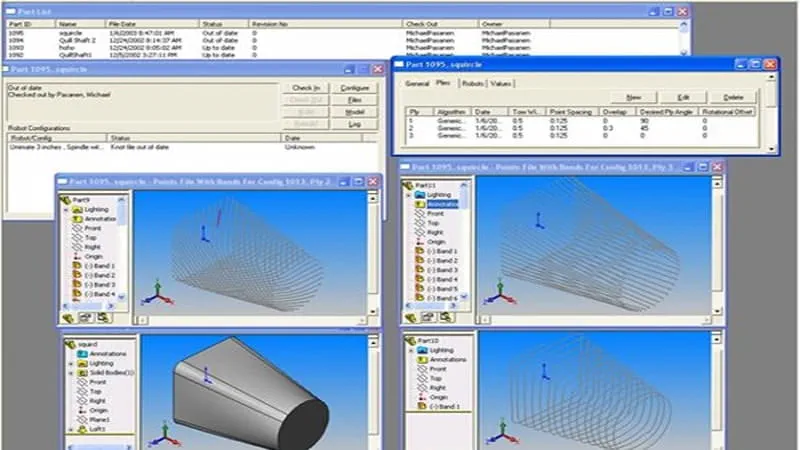800x450 pixels.
Task: Switch to the Robots tab
Action: (472, 84)
